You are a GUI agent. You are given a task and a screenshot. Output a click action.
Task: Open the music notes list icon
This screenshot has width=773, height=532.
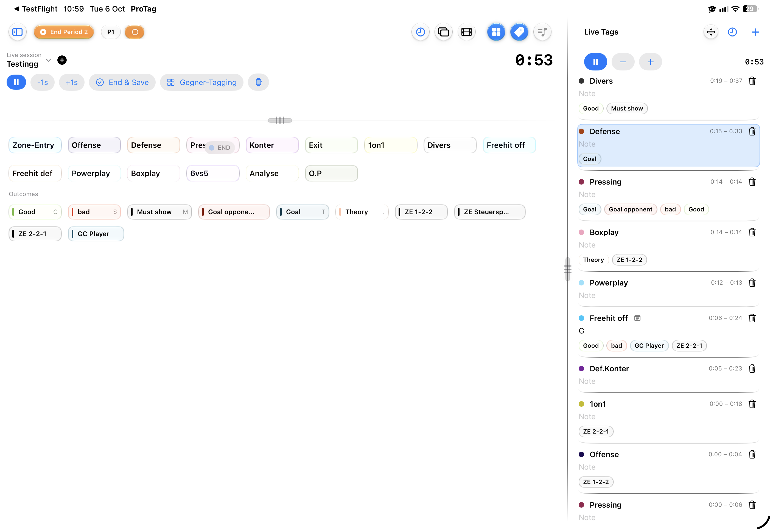(542, 32)
